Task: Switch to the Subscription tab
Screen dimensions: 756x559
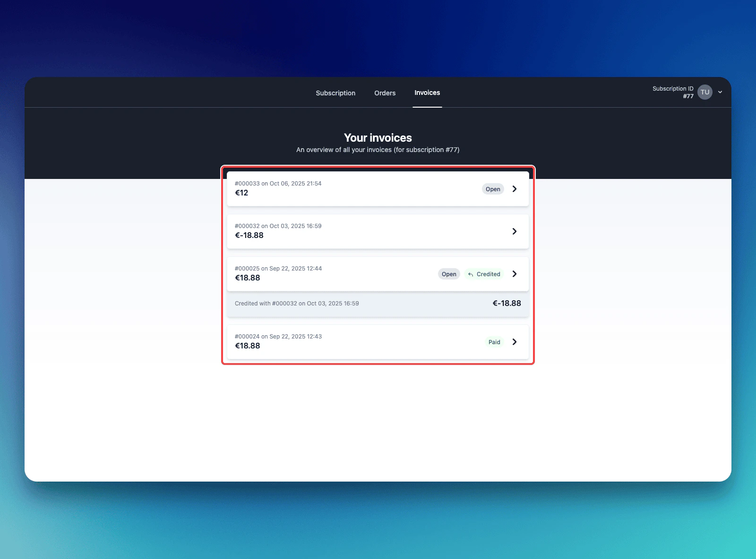Action: click(335, 93)
